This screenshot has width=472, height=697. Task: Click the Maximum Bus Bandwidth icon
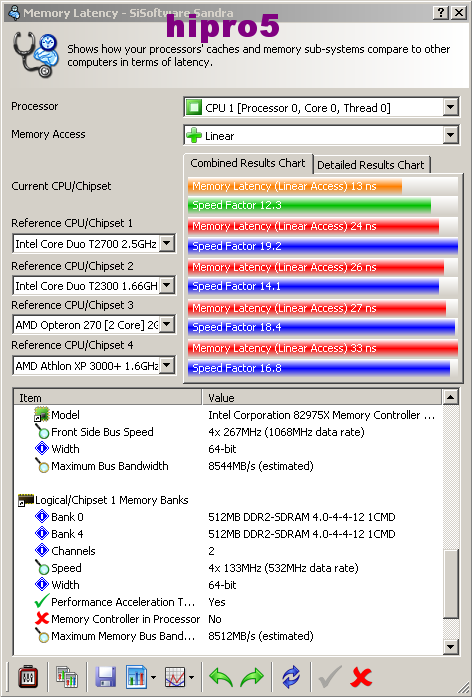(42, 465)
